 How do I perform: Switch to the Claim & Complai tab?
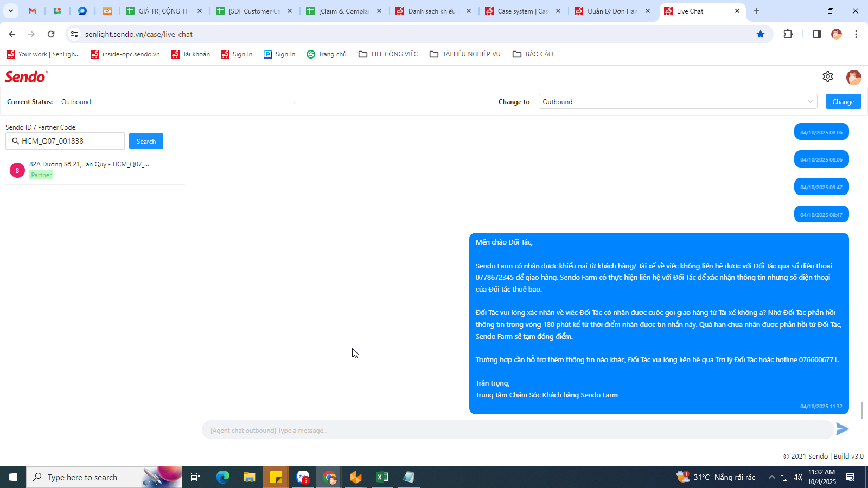344,11
